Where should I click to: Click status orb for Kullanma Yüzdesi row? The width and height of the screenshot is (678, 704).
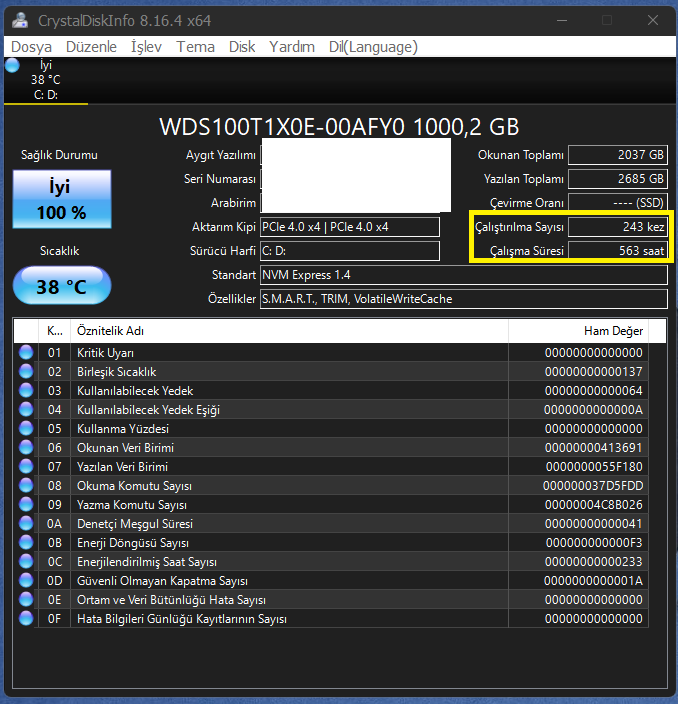coord(26,428)
